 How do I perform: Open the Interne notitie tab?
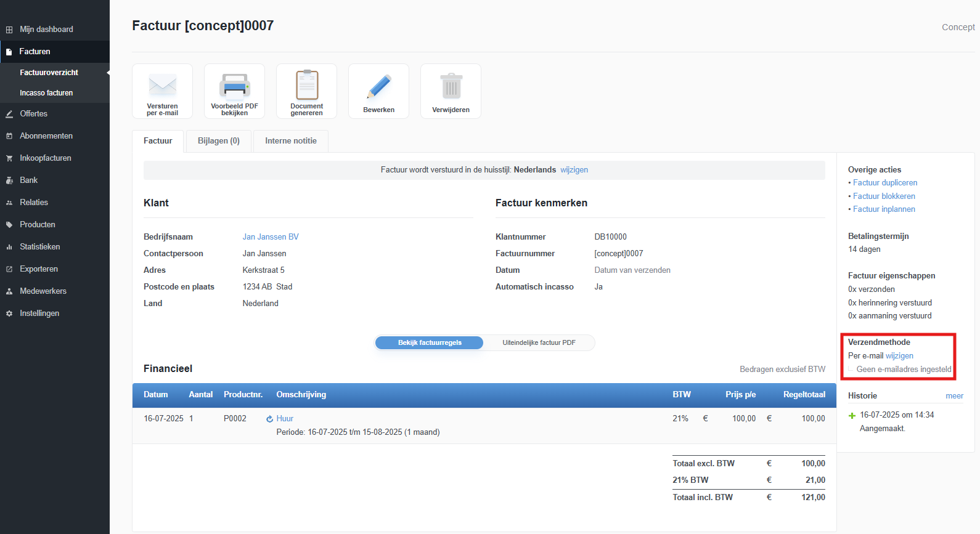pos(290,141)
